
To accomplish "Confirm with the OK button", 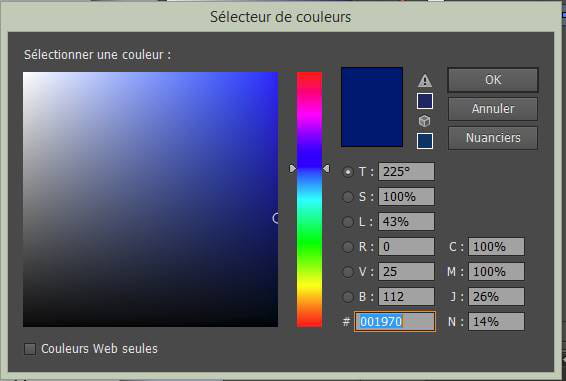I will point(493,80).
